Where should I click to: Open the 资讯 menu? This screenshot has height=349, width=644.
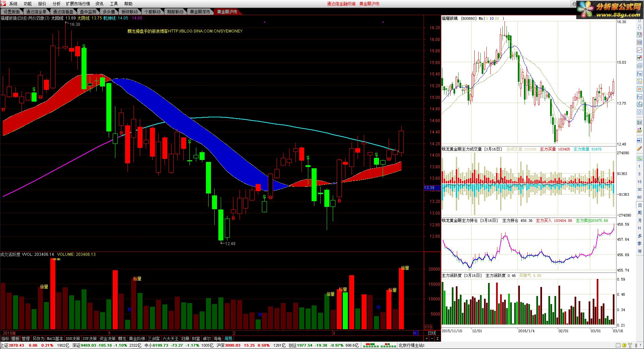[100, 4]
